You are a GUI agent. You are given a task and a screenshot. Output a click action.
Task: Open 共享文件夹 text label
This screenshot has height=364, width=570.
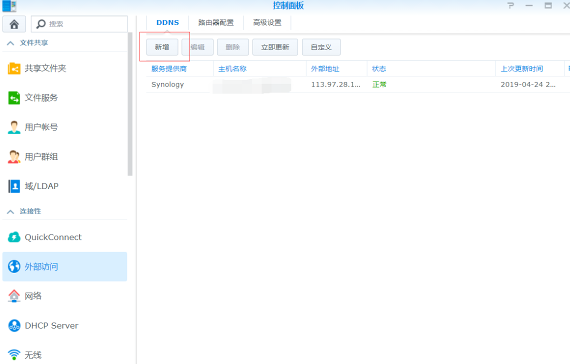click(45, 68)
